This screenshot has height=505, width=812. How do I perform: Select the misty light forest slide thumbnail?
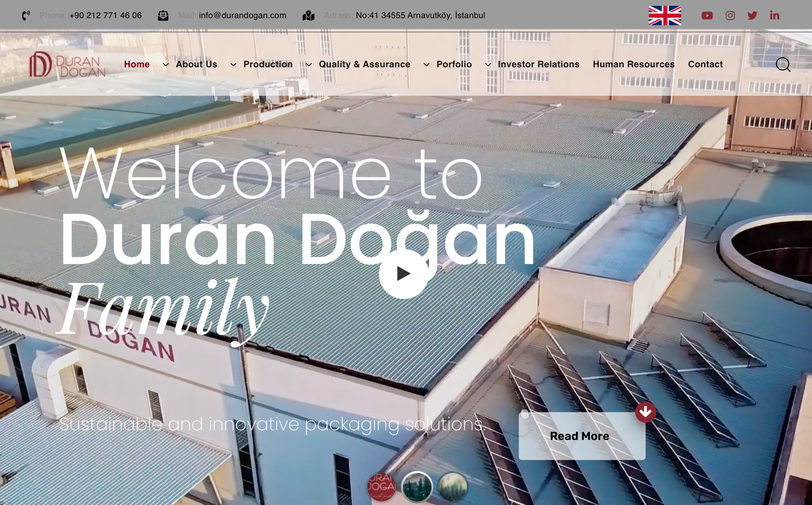pyautogui.click(x=452, y=487)
